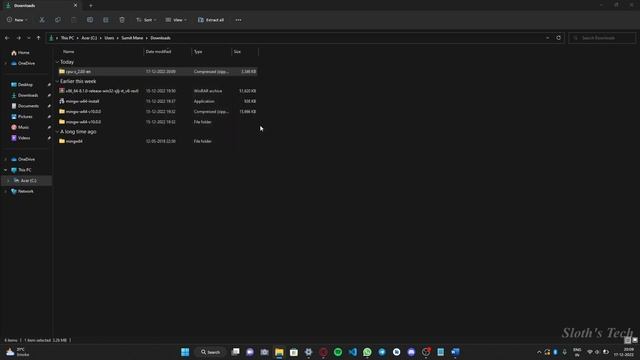Expand the address bar history dropdown
640x360 pixels.
(547, 38)
